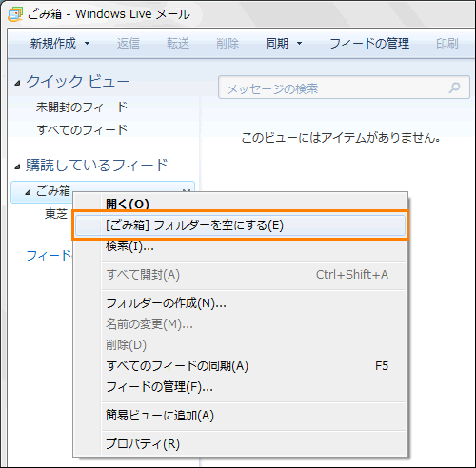Click the このビューにはアイテムがありません message text
This screenshot has height=468, width=476.
[341, 138]
